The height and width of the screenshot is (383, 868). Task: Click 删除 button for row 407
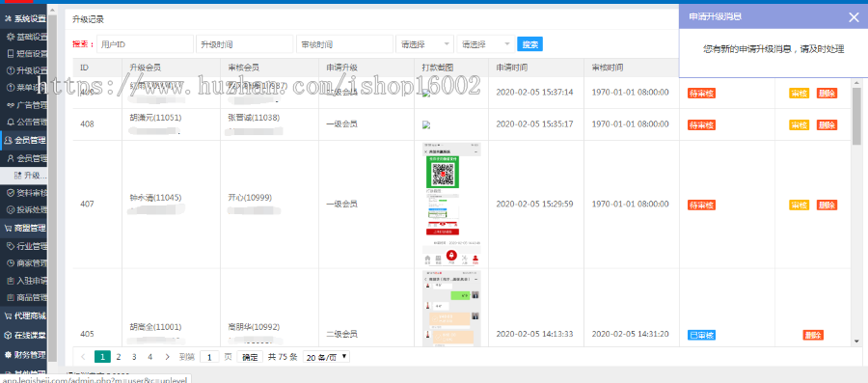(827, 205)
